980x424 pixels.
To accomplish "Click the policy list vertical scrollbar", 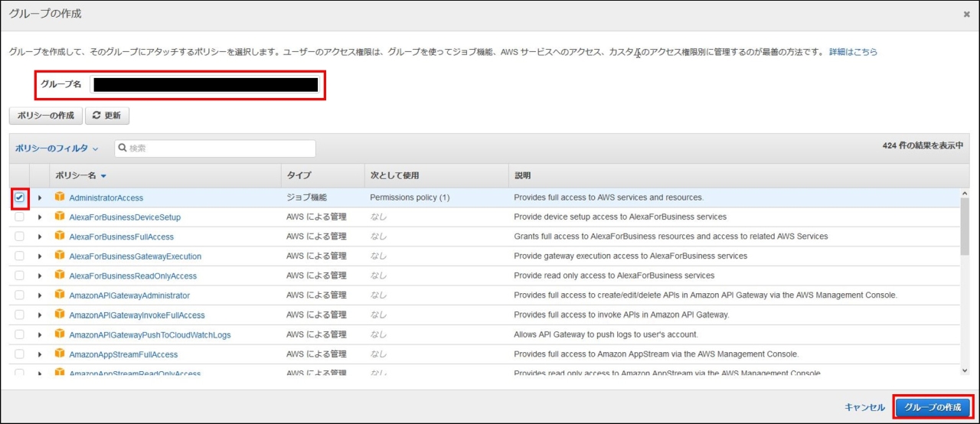I will (964, 230).
